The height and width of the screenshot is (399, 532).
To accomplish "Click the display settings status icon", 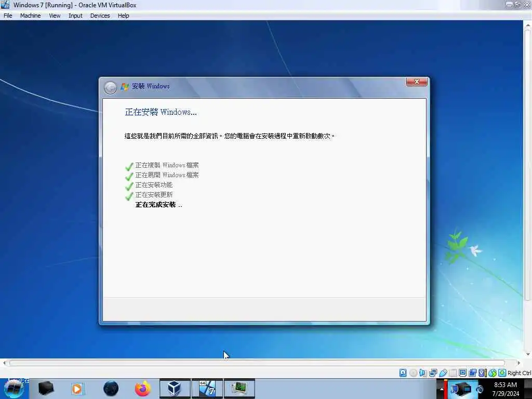I will [462, 373].
